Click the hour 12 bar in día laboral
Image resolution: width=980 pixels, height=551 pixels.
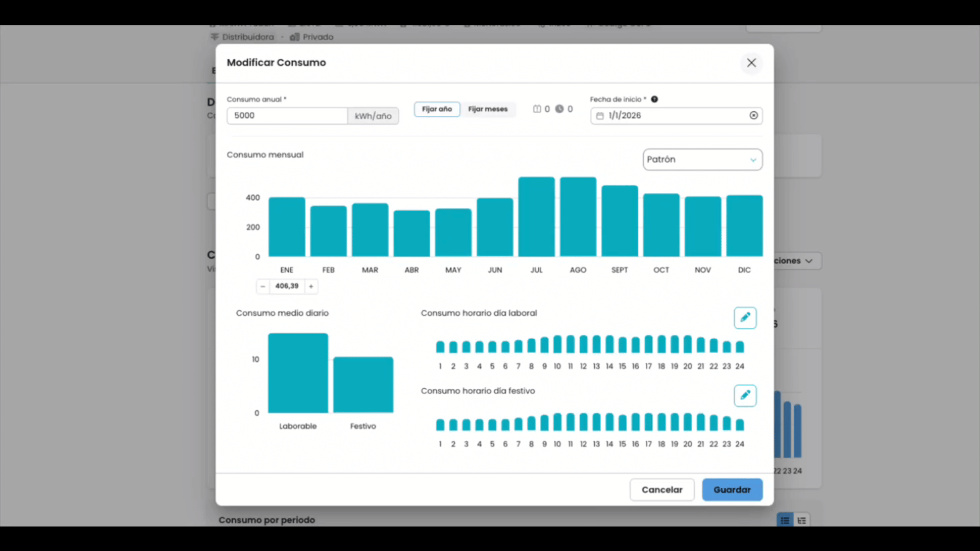(x=583, y=344)
